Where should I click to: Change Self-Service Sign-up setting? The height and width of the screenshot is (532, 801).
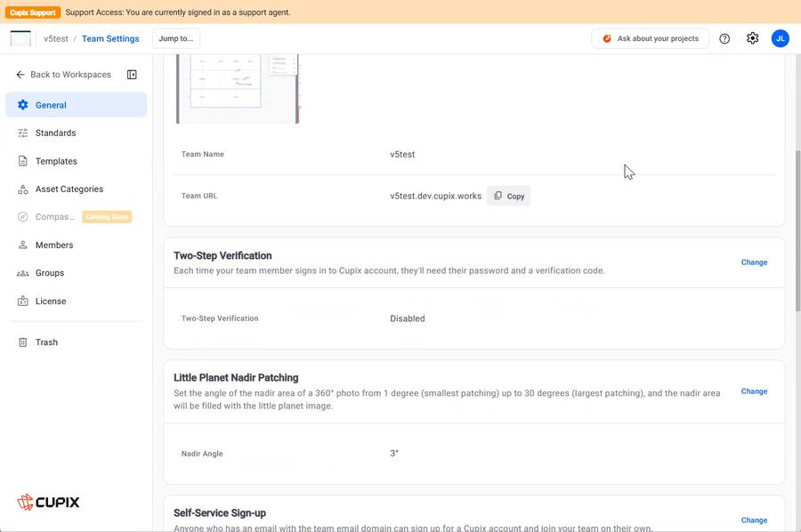[x=754, y=520]
